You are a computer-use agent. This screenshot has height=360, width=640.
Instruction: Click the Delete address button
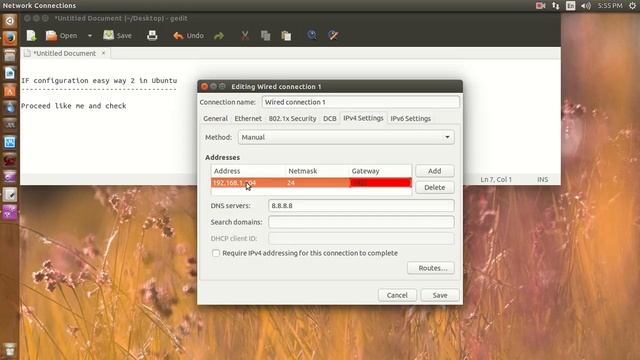(x=435, y=187)
